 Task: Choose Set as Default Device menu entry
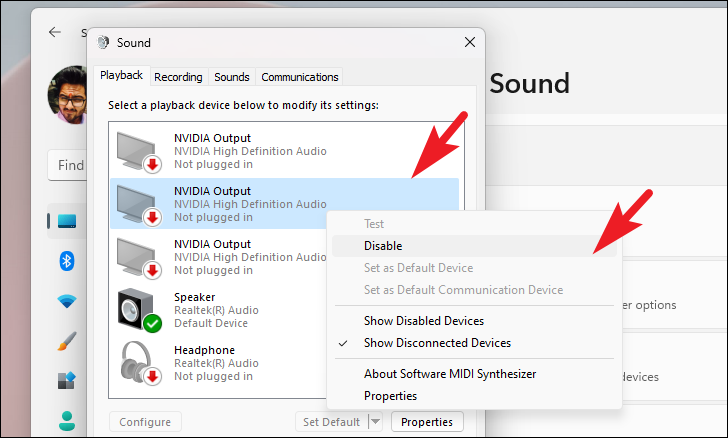pos(474,268)
